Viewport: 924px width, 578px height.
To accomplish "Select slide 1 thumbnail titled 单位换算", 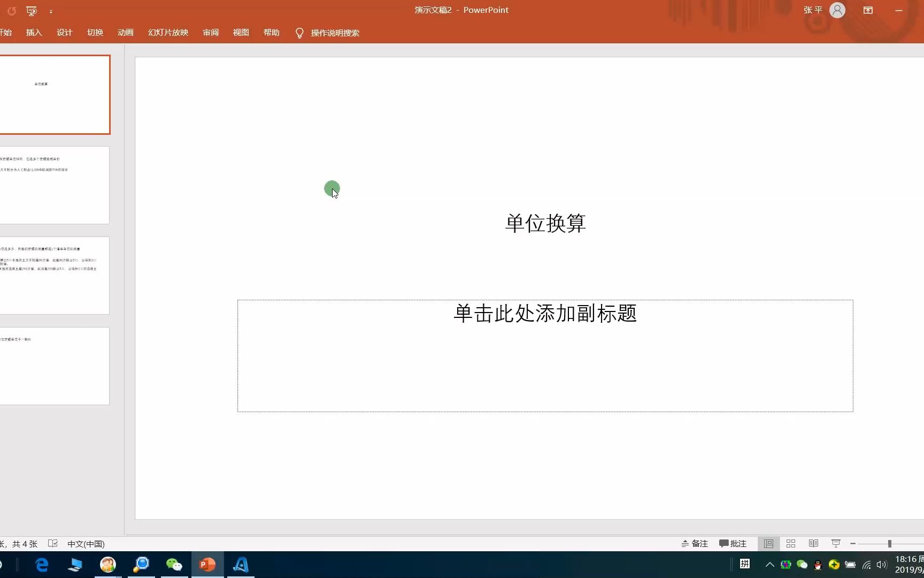I will click(x=55, y=95).
